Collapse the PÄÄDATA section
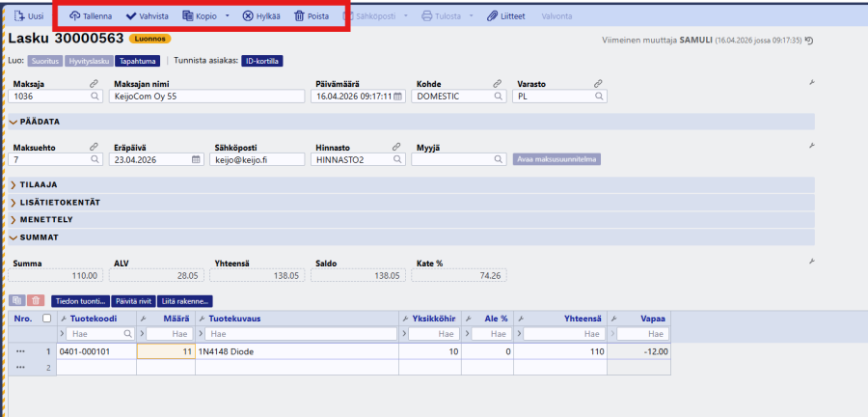The width and height of the screenshot is (868, 417). coord(14,122)
